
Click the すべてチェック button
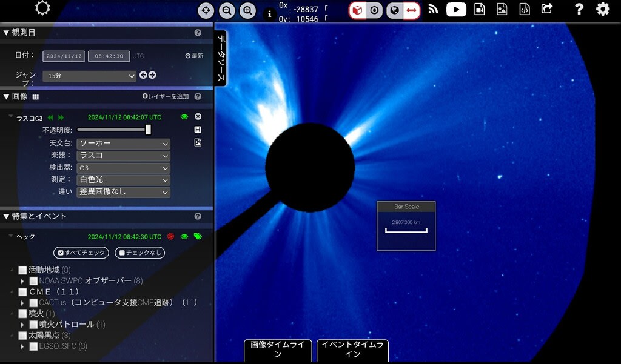tap(81, 253)
